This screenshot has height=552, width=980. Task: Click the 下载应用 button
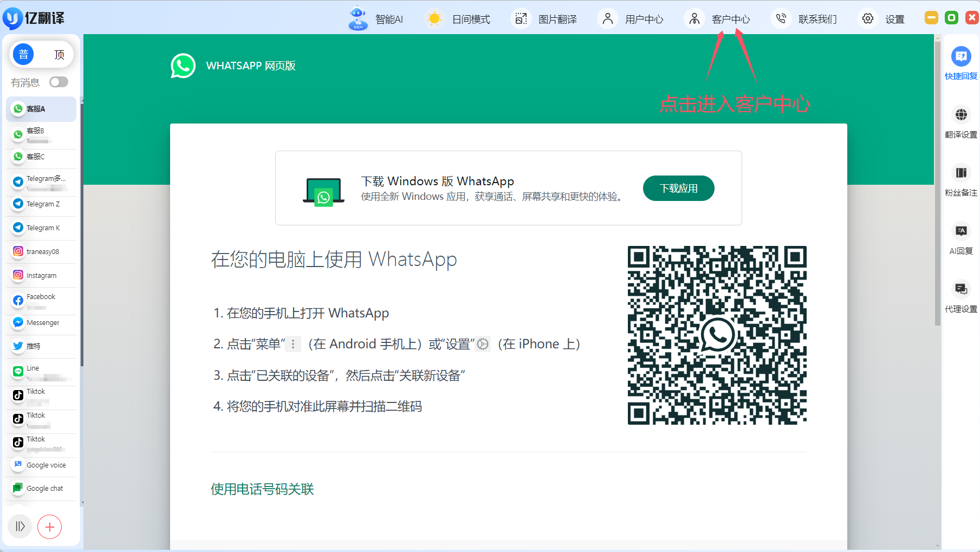[678, 188]
